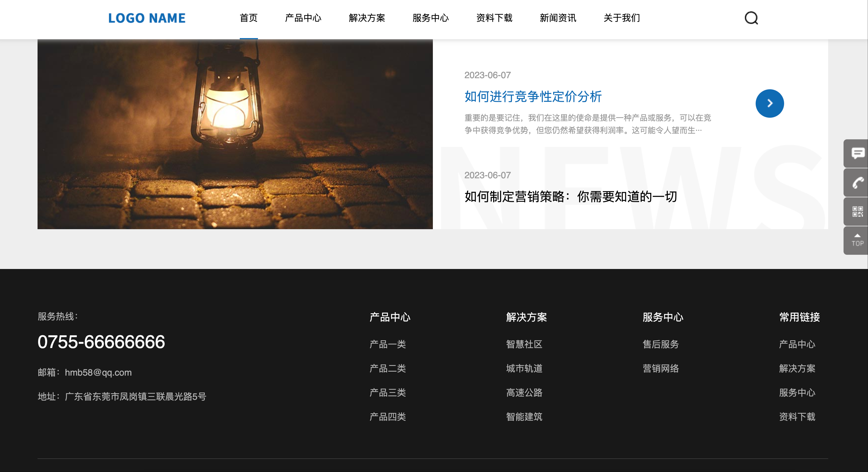Click footer heading 解决方案

click(x=526, y=317)
